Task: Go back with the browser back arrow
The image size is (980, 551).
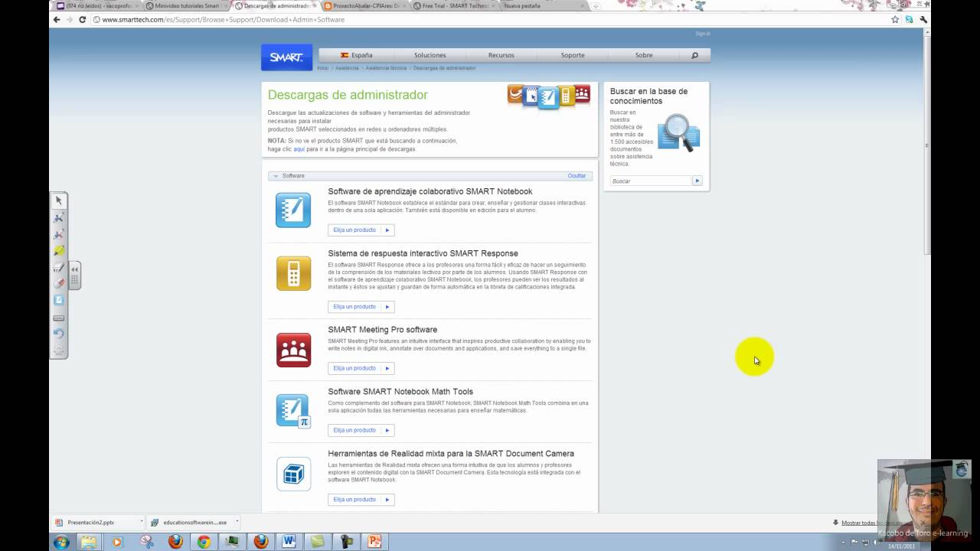Action: point(57,19)
